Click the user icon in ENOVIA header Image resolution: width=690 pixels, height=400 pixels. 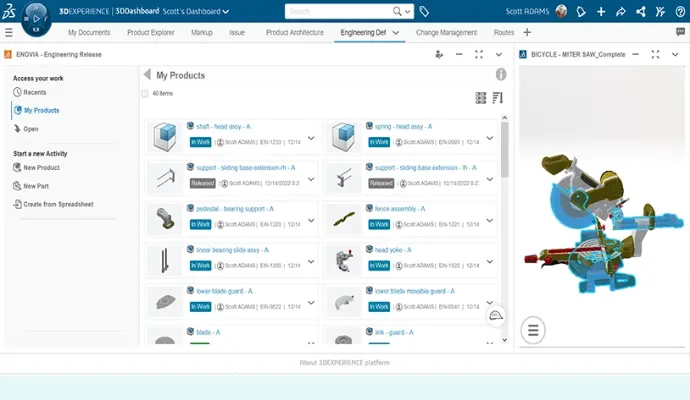coord(439,55)
